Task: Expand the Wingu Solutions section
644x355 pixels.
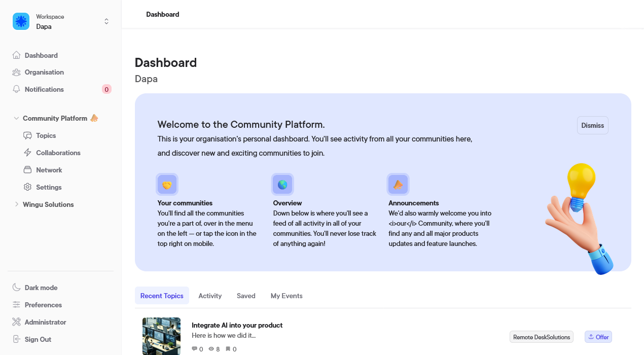Action: click(17, 204)
